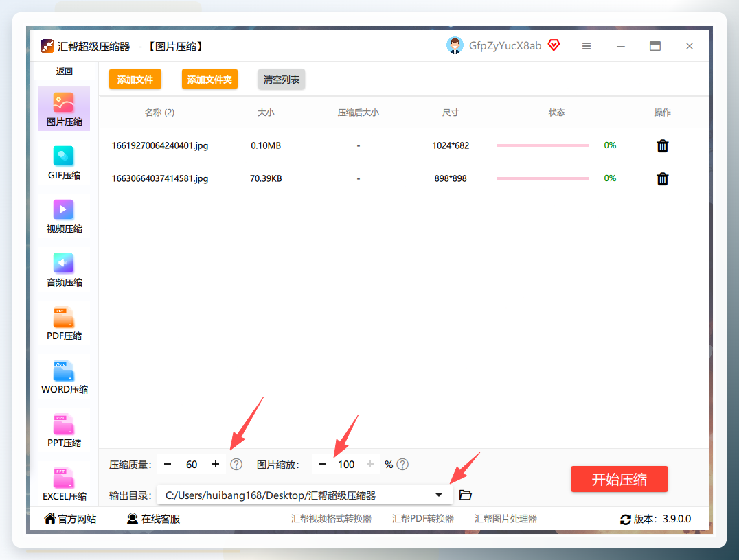Viewport: 739px width, 560px height.
Task: Click the 图片缩放 value field showing 100
Action: point(346,465)
